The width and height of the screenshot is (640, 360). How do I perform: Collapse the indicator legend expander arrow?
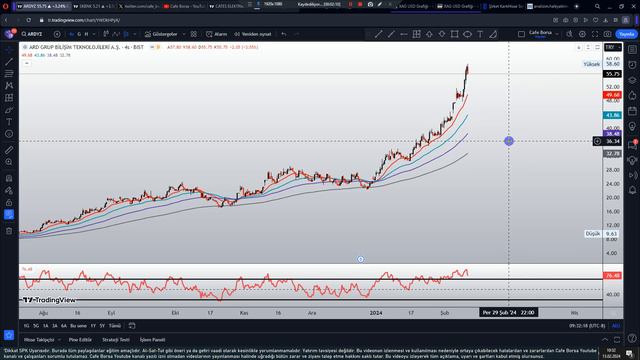pos(27,63)
